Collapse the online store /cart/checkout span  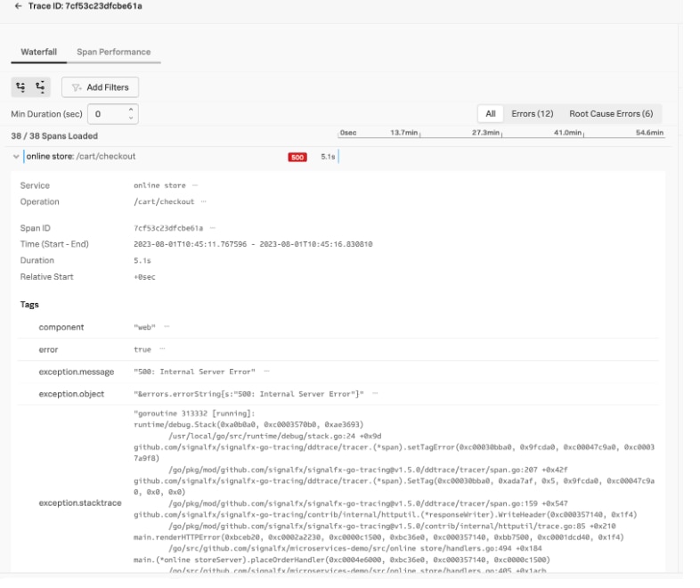(15, 158)
